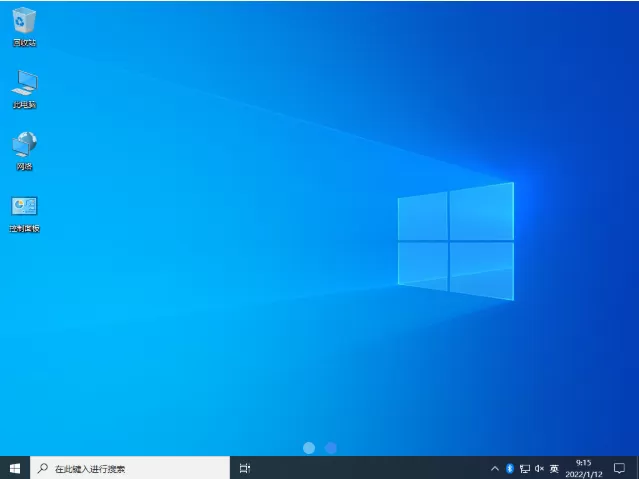Click the Bluetooth tray icon
The width and height of the screenshot is (639, 479).
click(x=509, y=468)
